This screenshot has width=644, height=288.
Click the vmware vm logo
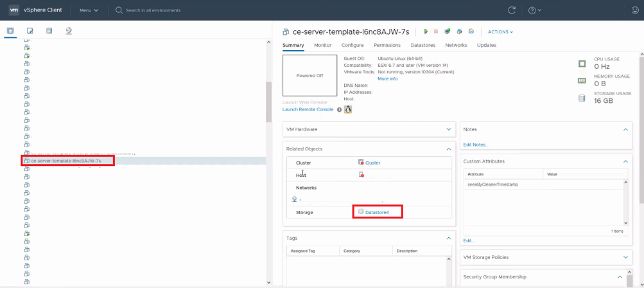coord(14,10)
